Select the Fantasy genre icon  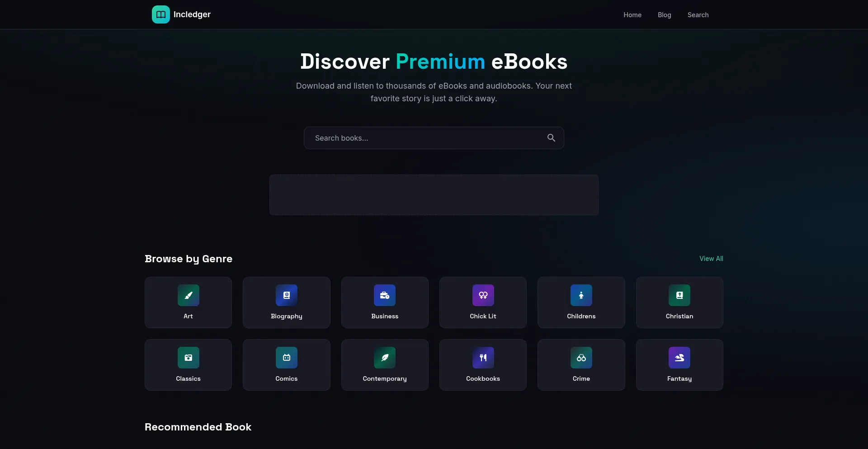point(679,358)
